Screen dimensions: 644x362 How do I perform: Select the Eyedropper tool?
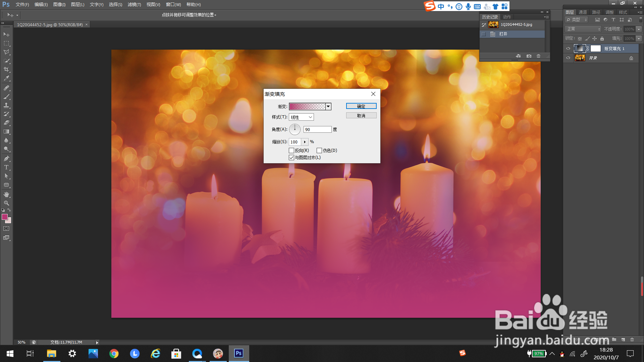(x=6, y=78)
